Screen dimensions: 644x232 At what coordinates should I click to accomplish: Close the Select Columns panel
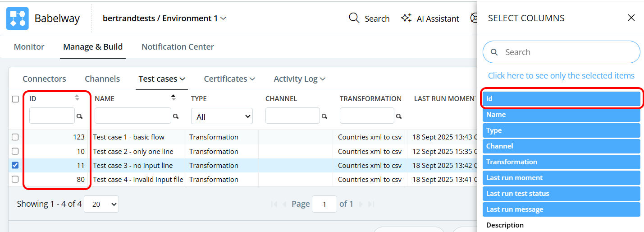(x=631, y=18)
